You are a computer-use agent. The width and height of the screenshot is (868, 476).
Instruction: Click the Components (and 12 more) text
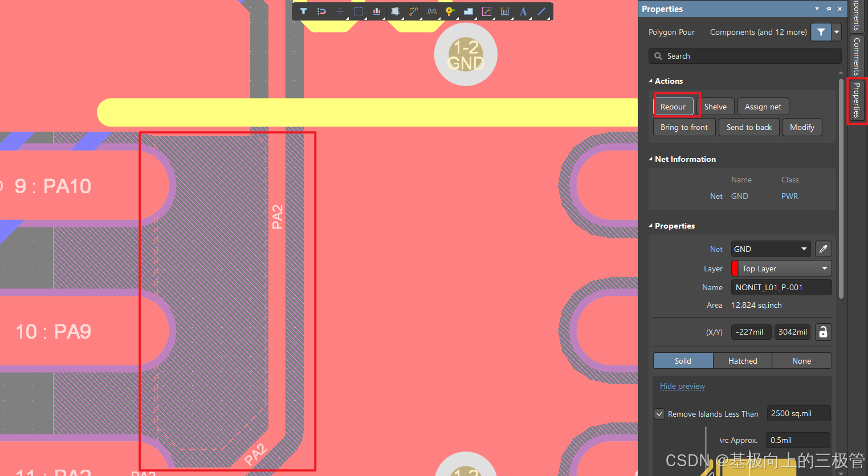758,32
